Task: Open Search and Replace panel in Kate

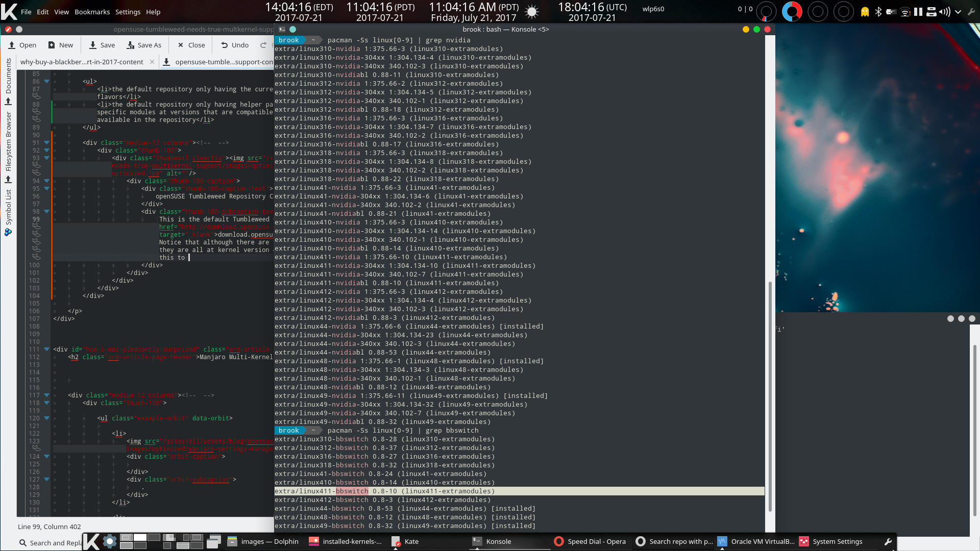Action: (50, 543)
